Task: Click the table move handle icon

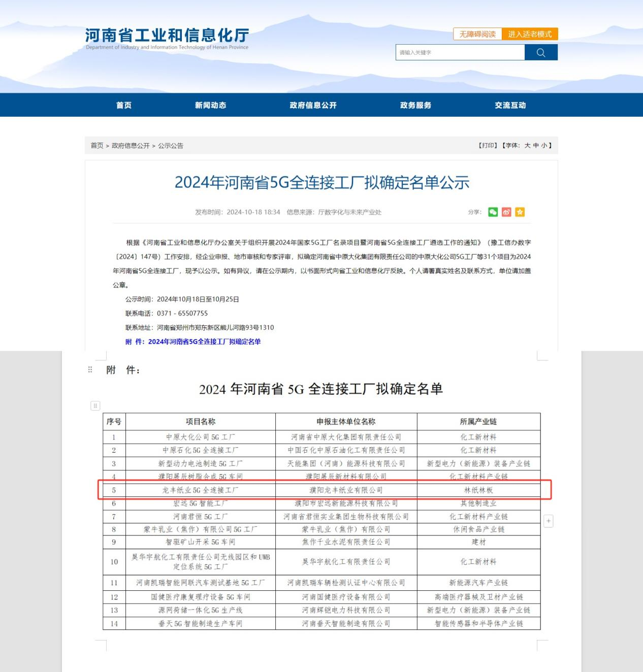Action: tap(95, 406)
